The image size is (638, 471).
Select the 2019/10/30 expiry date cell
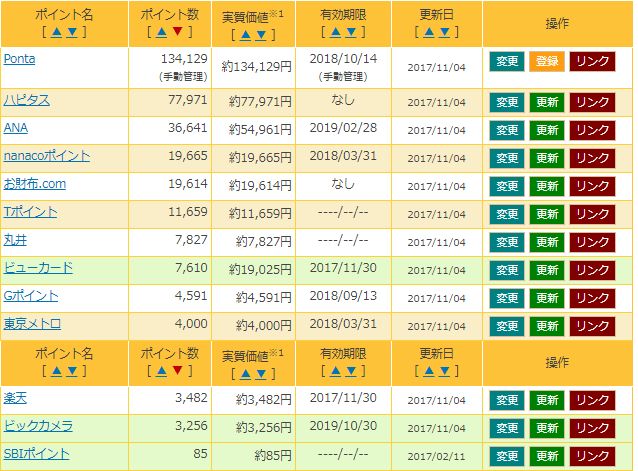pos(343,426)
